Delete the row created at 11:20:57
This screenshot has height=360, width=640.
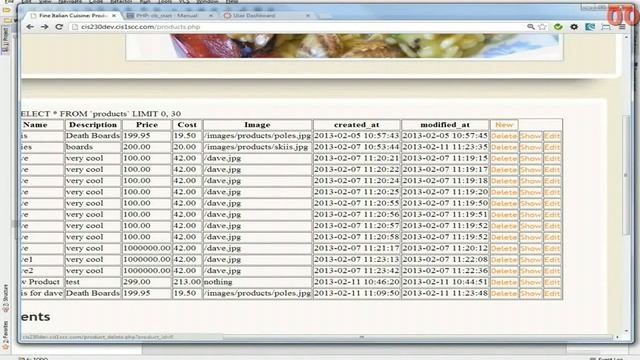pos(504,226)
